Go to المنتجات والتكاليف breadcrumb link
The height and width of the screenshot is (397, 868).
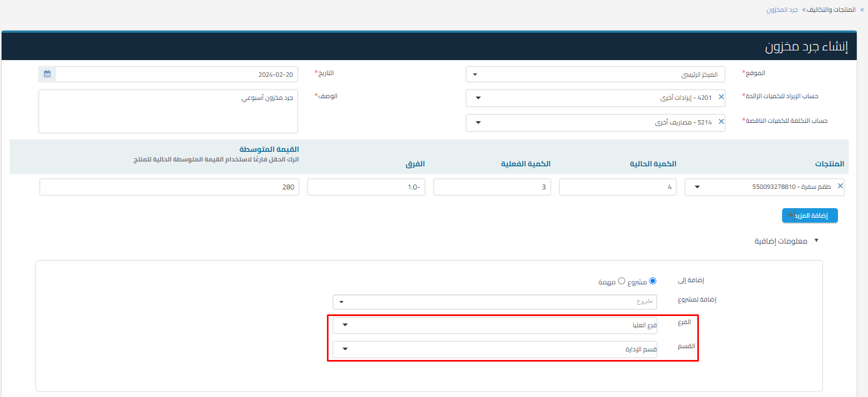831,10
